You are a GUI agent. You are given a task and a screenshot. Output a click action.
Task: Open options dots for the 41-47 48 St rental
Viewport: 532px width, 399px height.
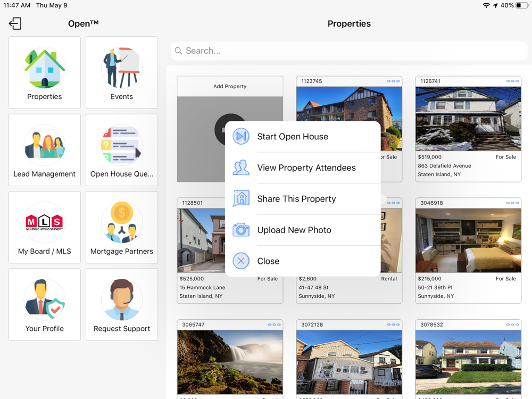pos(393,203)
